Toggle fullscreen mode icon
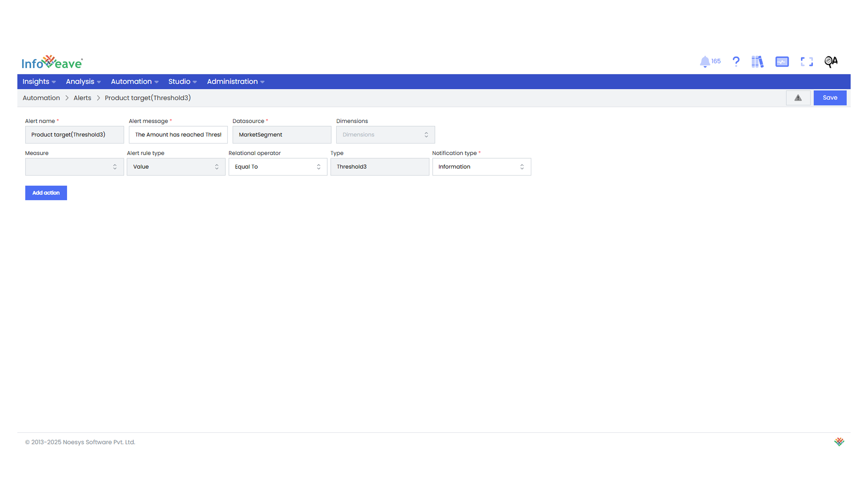This screenshot has height=503, width=868. pos(807,62)
